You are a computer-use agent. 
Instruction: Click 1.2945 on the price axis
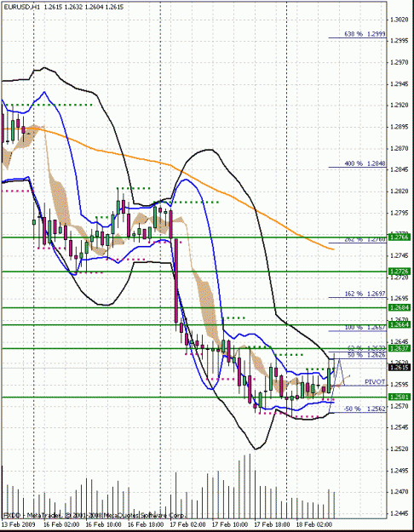pyautogui.click(x=400, y=84)
